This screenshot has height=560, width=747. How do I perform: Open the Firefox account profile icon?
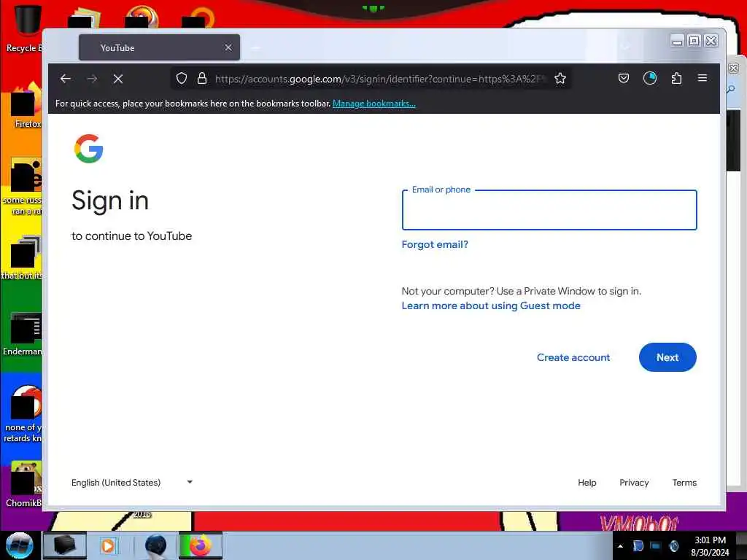650,78
